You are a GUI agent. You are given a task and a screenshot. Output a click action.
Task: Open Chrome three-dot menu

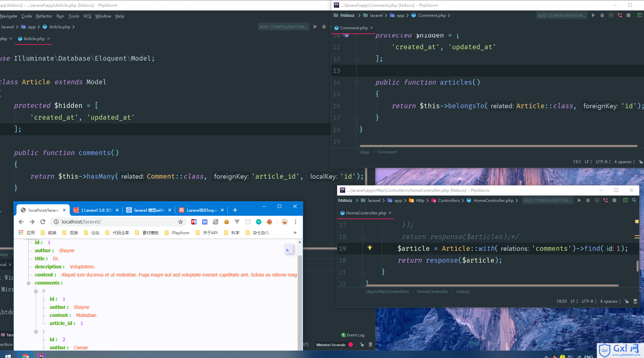295,221
